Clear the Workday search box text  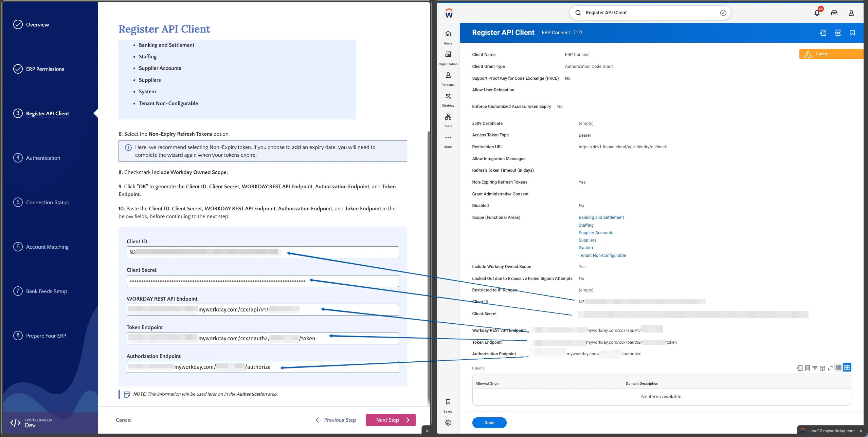(x=723, y=13)
